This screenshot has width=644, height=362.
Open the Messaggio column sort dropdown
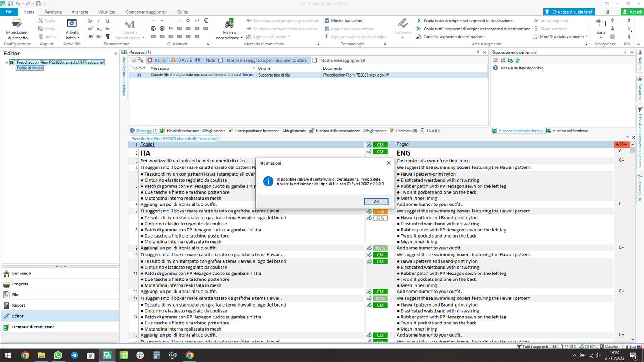(253, 68)
